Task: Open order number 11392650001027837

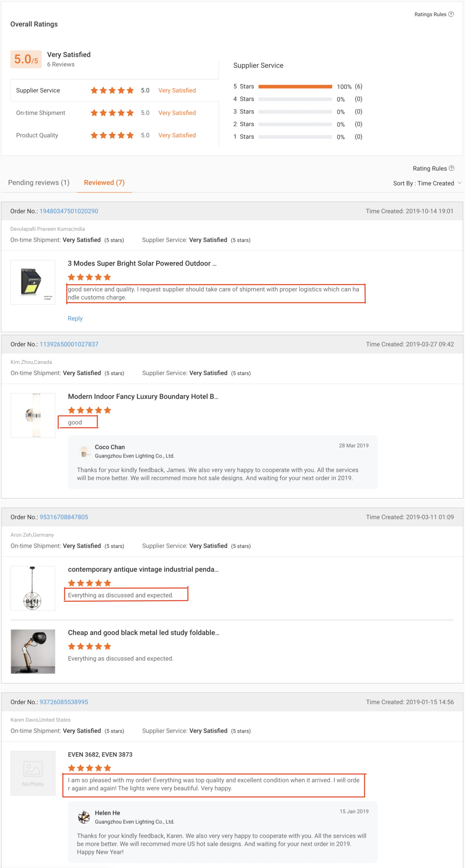Action: coord(69,344)
